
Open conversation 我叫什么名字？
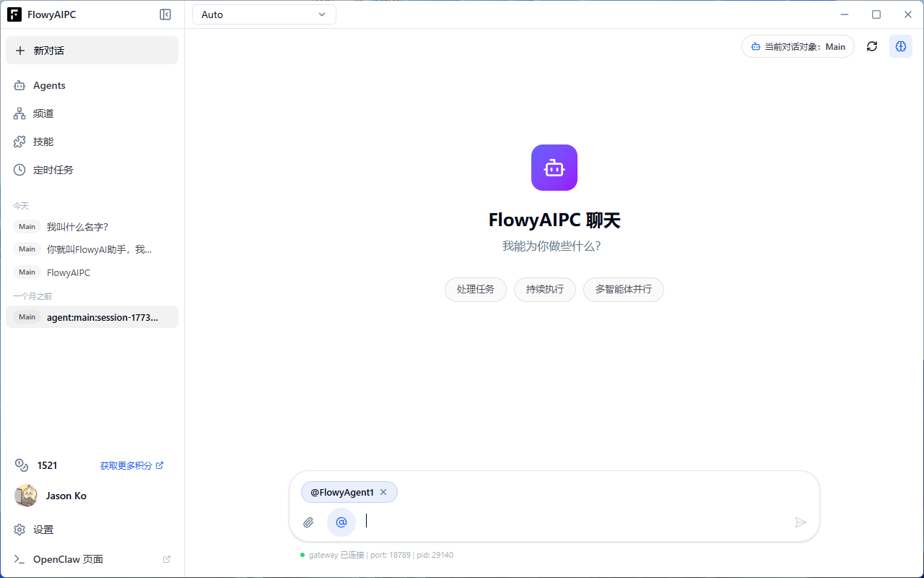click(77, 227)
